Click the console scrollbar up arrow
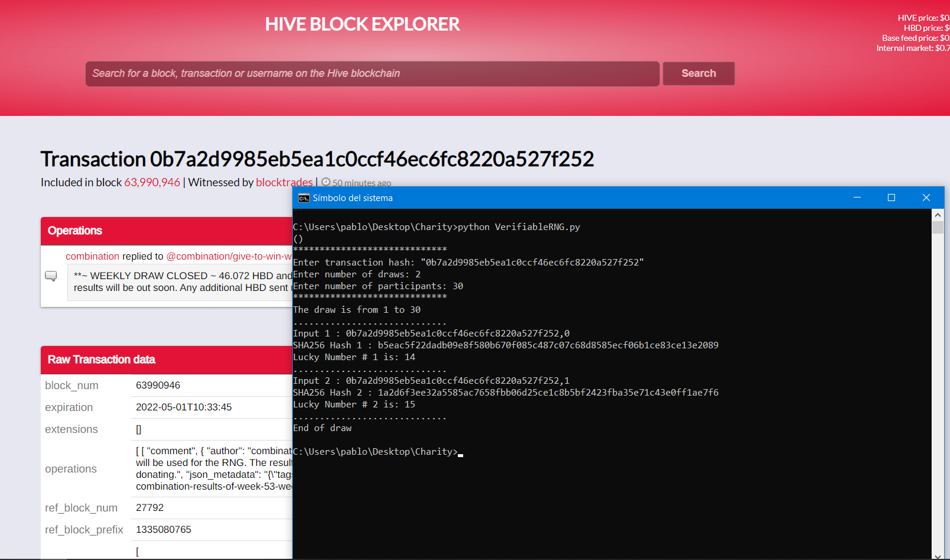Image resolution: width=950 pixels, height=560 pixels. (x=938, y=215)
